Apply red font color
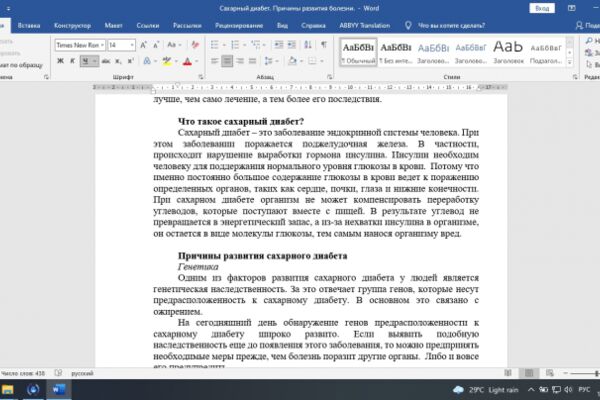Viewport: 600px width, 400px height. click(188, 61)
